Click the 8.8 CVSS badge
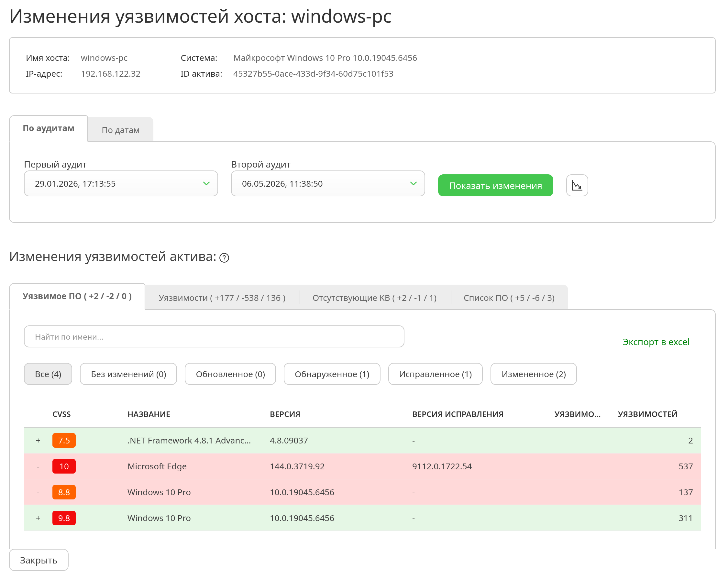Screen dimensions: 728x579 tap(64, 492)
